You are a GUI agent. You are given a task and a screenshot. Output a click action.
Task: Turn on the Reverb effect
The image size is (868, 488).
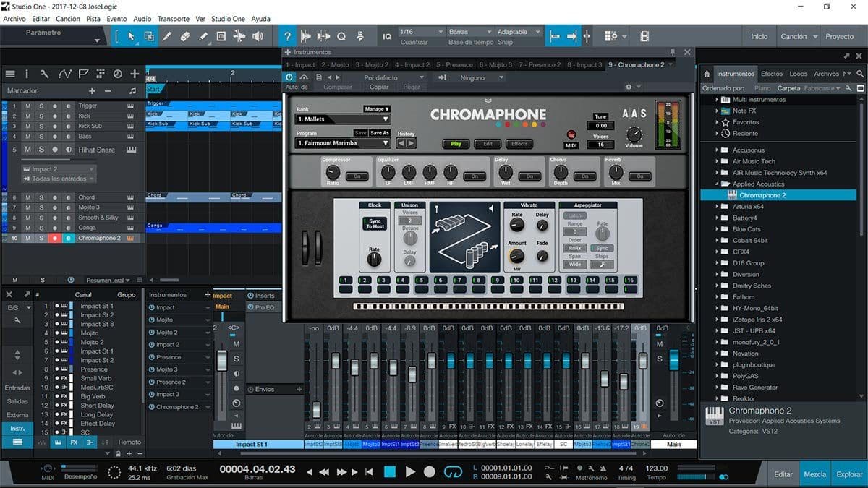(x=639, y=176)
